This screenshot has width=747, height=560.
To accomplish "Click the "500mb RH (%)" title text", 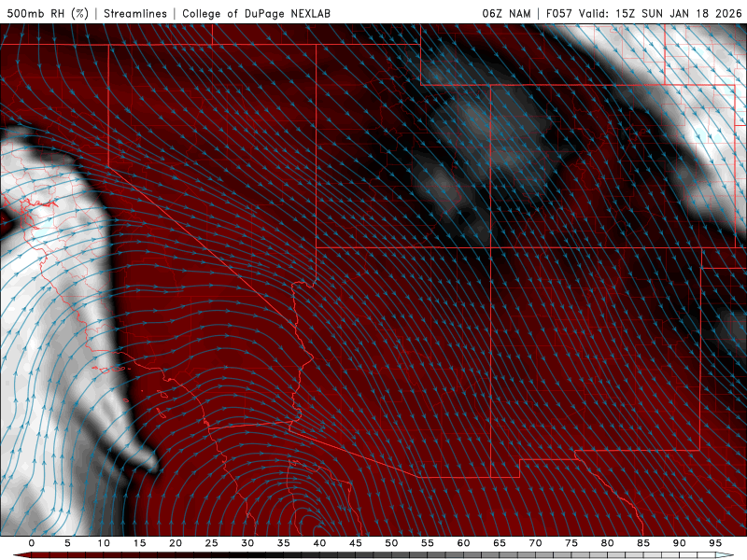I will (x=48, y=13).
